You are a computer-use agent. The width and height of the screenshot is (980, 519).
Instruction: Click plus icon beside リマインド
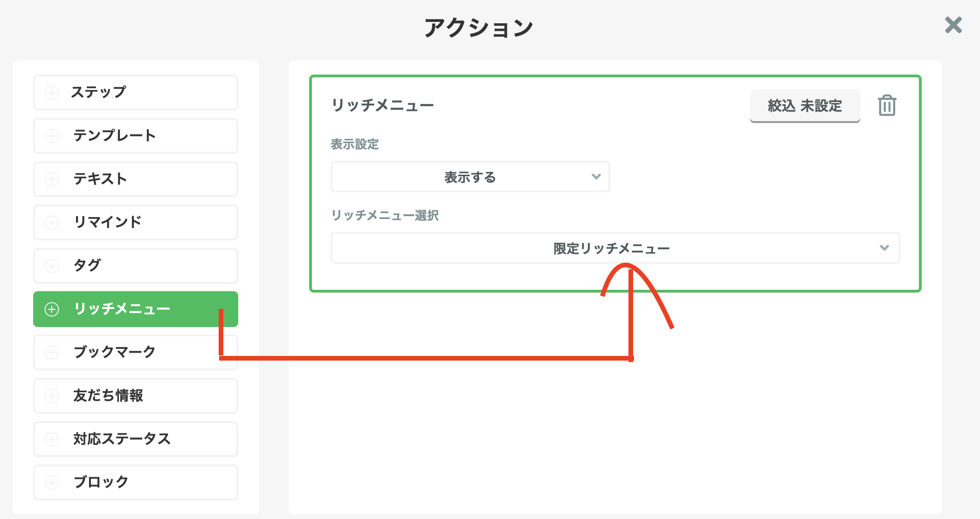click(52, 222)
